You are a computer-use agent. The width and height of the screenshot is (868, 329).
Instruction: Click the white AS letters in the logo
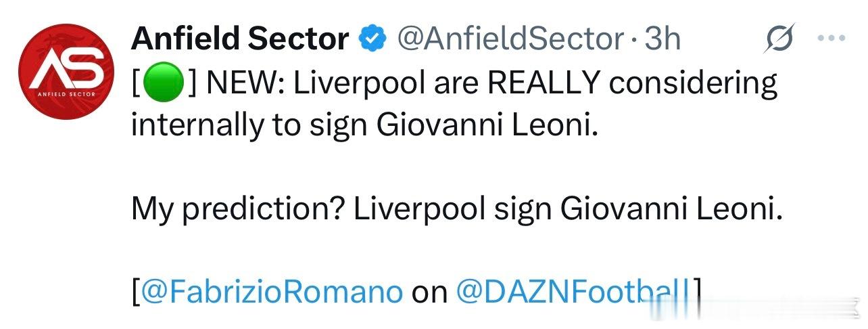pyautogui.click(x=66, y=68)
